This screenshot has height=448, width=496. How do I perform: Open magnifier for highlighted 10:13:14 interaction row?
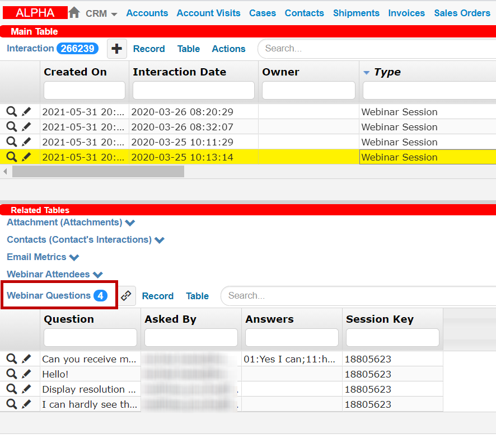pyautogui.click(x=11, y=157)
